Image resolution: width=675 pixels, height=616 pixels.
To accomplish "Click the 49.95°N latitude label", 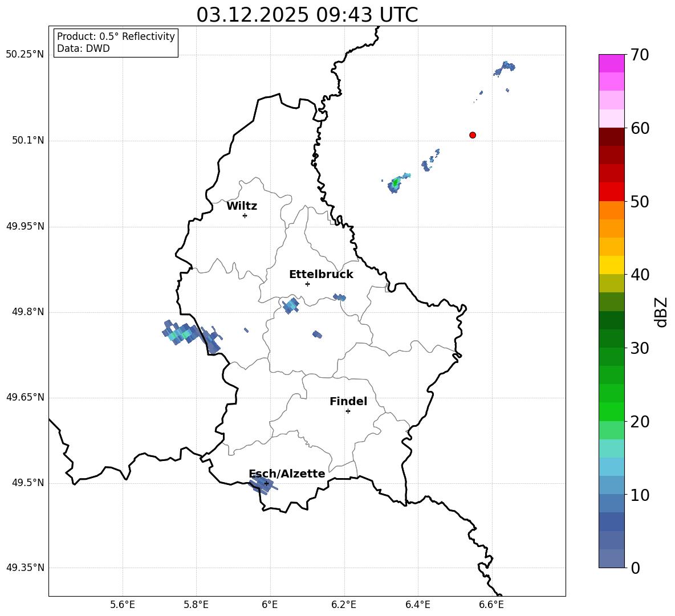I will point(25,226).
